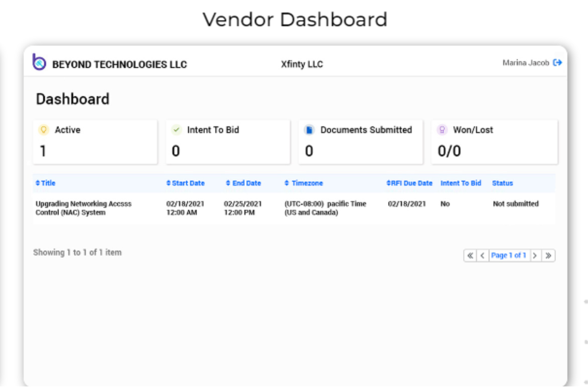Click the double-right arrow pagination icon

point(549,255)
